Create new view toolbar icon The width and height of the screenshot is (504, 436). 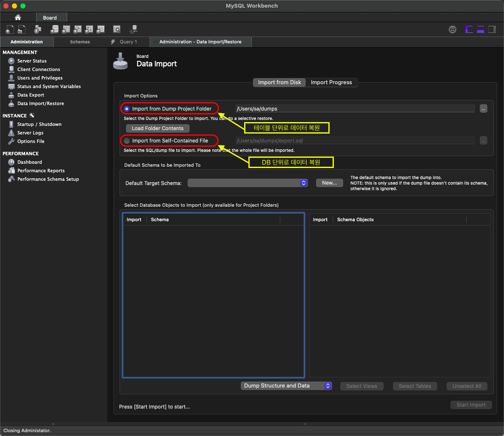coord(77,30)
